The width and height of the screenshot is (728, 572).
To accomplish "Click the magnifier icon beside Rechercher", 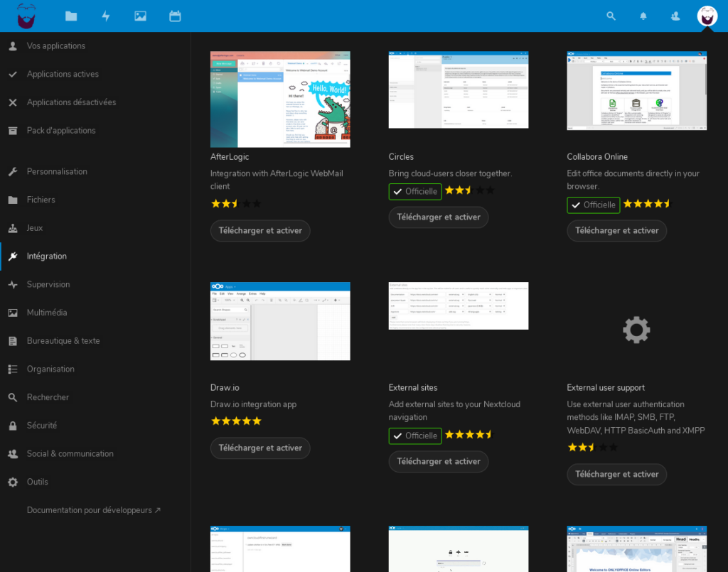I will tap(13, 398).
